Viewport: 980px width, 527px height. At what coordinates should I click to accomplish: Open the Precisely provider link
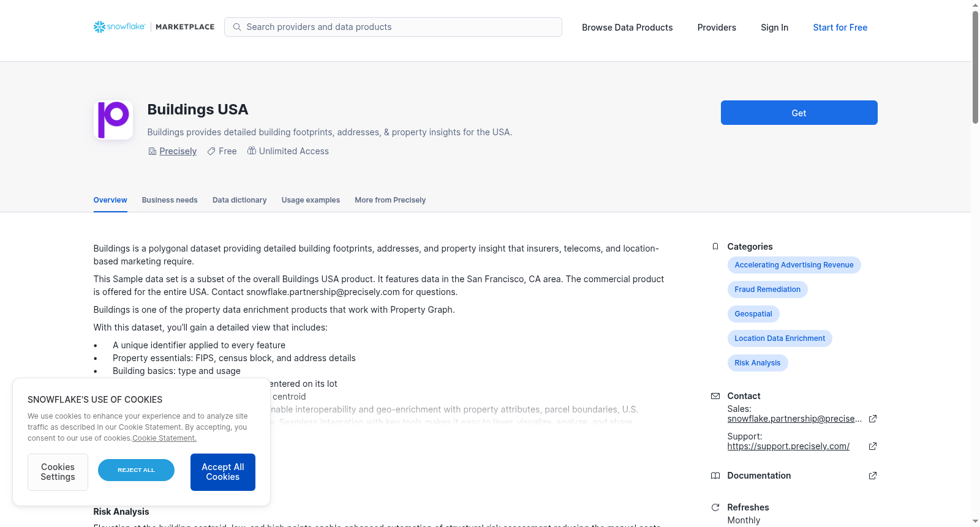point(178,151)
